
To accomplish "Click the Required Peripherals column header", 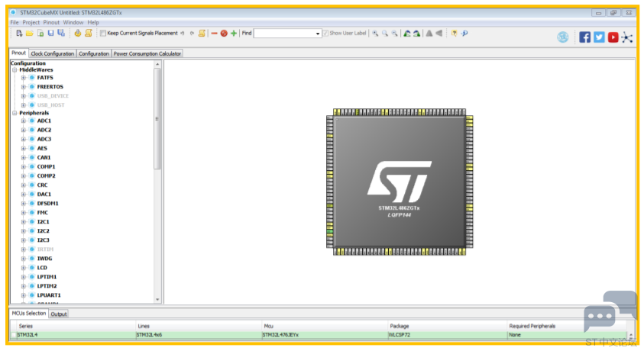I will pos(567,326).
